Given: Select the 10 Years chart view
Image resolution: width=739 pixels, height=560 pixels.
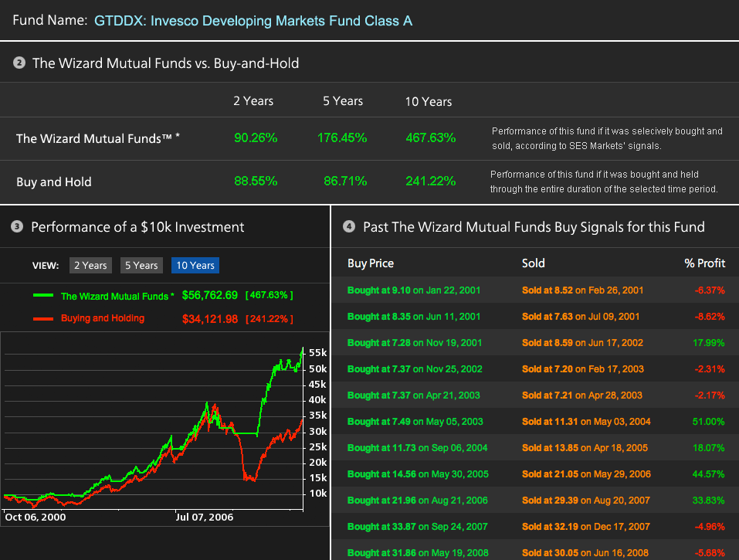Looking at the screenshot, I should [x=195, y=266].
